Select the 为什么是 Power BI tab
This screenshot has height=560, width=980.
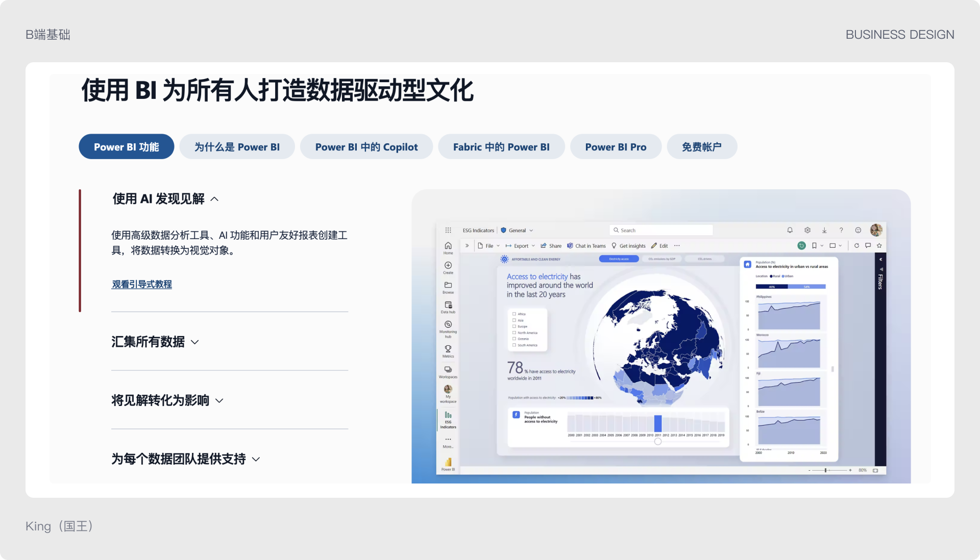(x=237, y=147)
